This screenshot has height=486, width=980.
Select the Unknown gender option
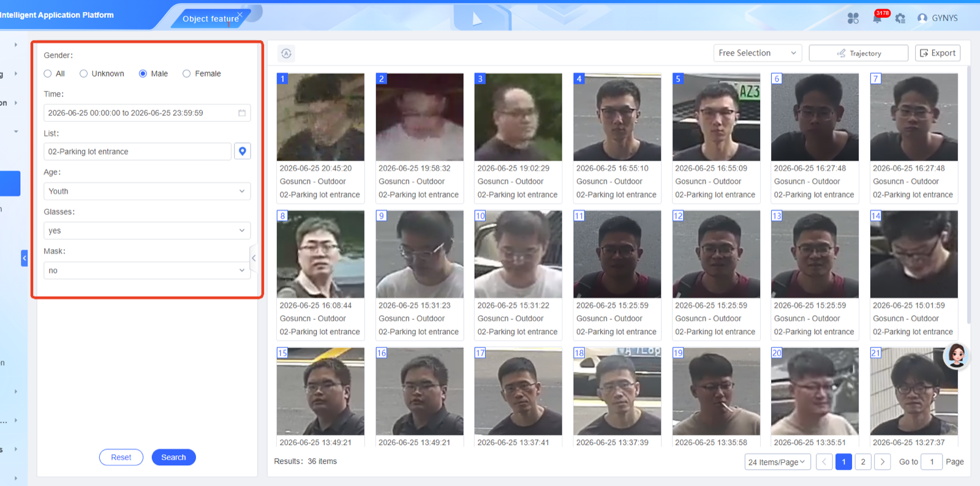[x=102, y=73]
